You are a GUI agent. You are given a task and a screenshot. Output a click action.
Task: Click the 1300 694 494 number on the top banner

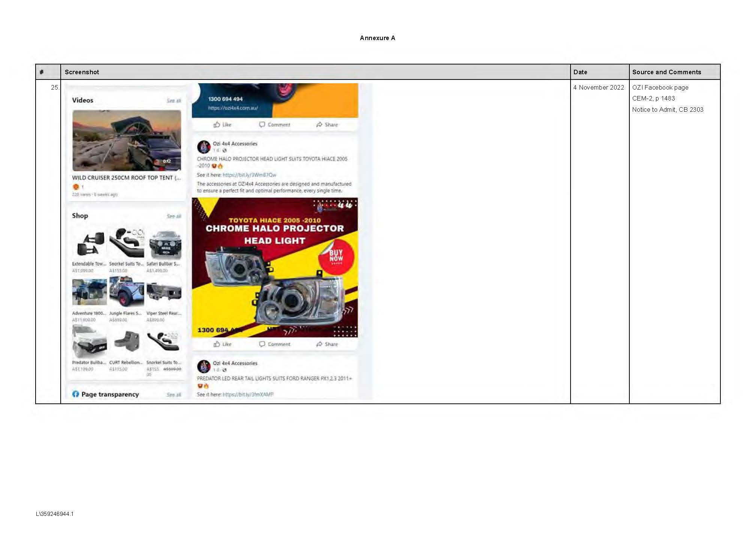[x=226, y=99]
